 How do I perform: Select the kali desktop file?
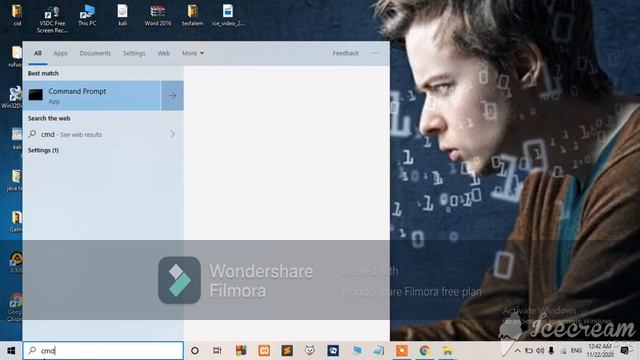point(122,16)
